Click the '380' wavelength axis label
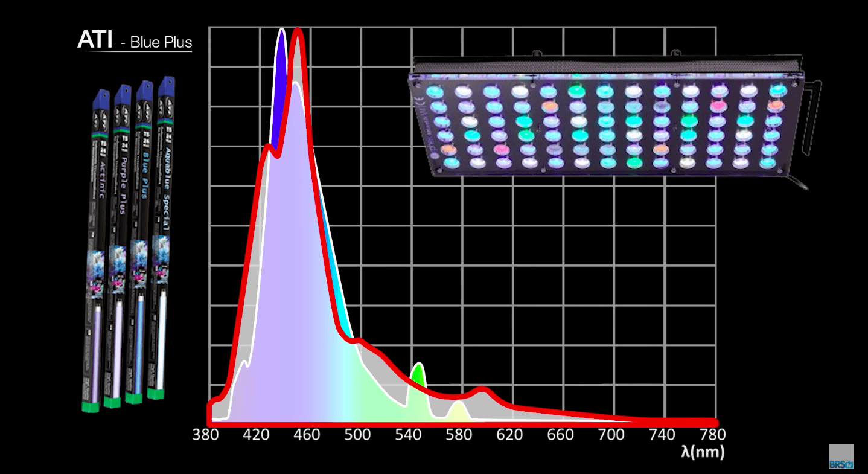 (x=206, y=435)
